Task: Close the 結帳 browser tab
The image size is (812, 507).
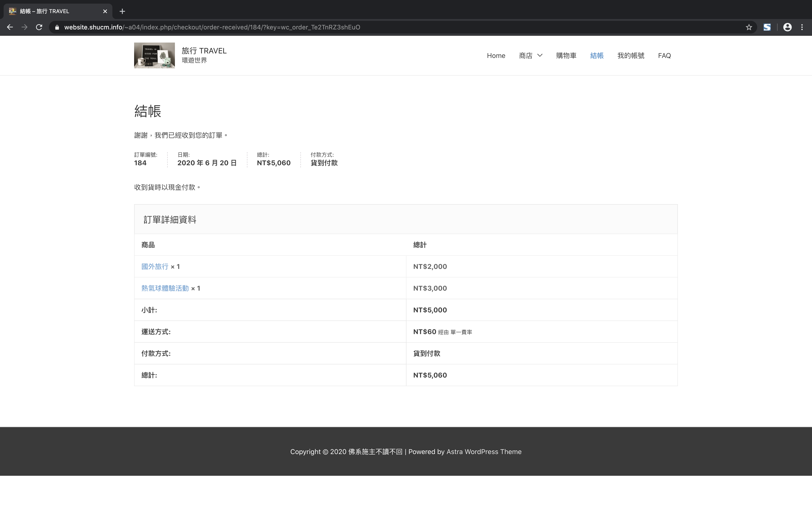Action: (x=105, y=11)
